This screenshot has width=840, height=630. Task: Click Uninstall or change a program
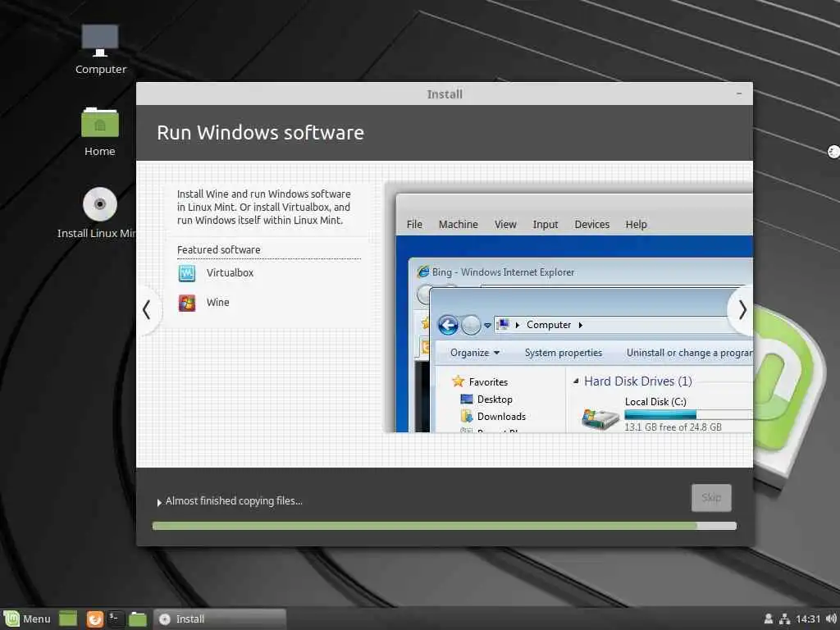(x=689, y=353)
